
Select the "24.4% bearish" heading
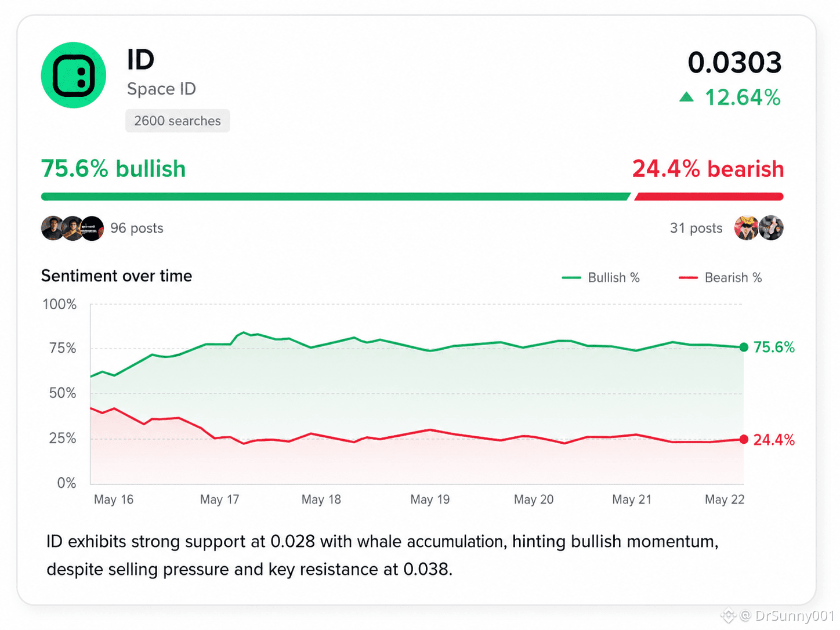tap(708, 169)
